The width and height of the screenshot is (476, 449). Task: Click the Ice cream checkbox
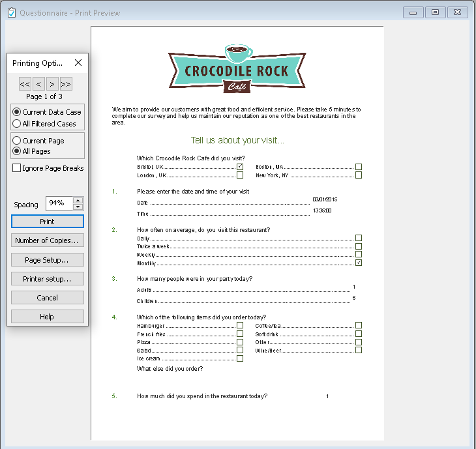[240, 358]
